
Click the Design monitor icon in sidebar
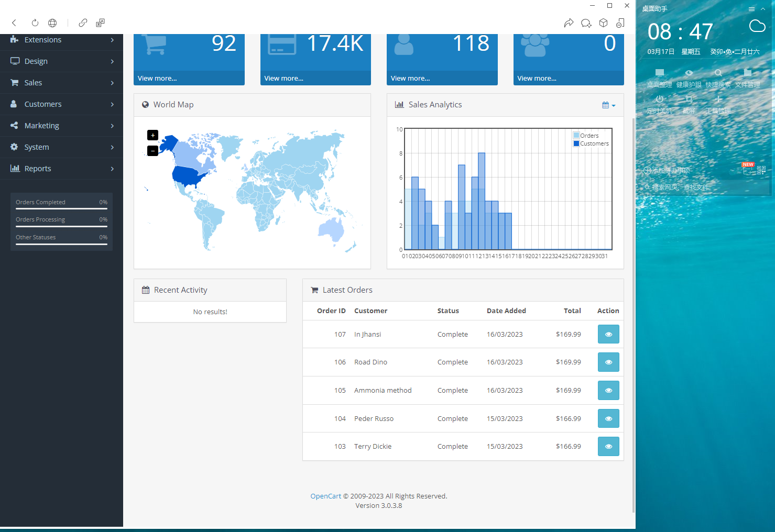[x=15, y=61]
